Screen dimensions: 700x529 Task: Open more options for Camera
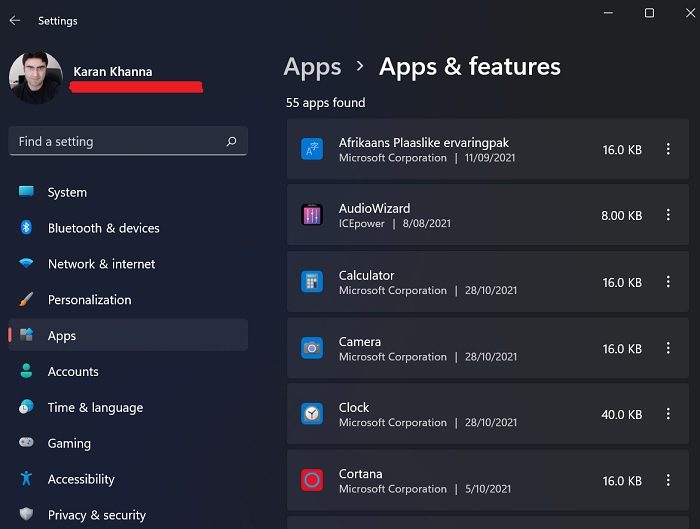click(x=668, y=348)
